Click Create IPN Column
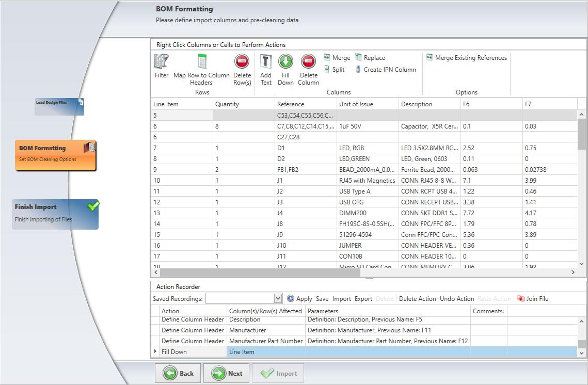Viewport: 588px width, 385px height. [385, 70]
